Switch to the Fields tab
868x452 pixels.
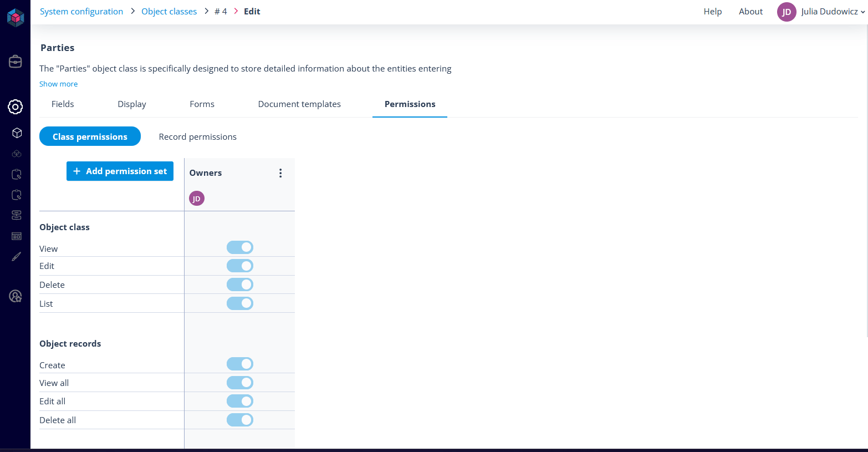(63, 104)
